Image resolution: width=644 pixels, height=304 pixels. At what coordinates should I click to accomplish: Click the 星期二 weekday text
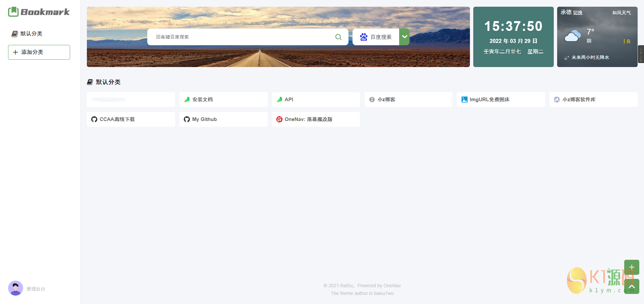pyautogui.click(x=535, y=51)
